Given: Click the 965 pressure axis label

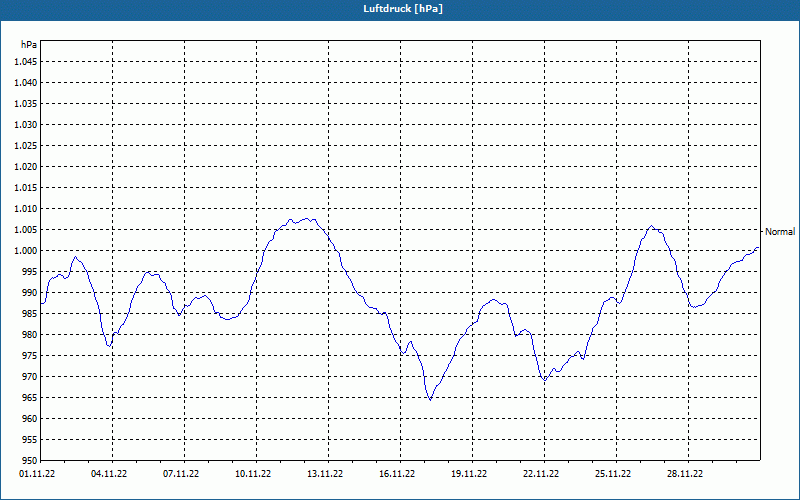Looking at the screenshot, I should coord(30,397).
